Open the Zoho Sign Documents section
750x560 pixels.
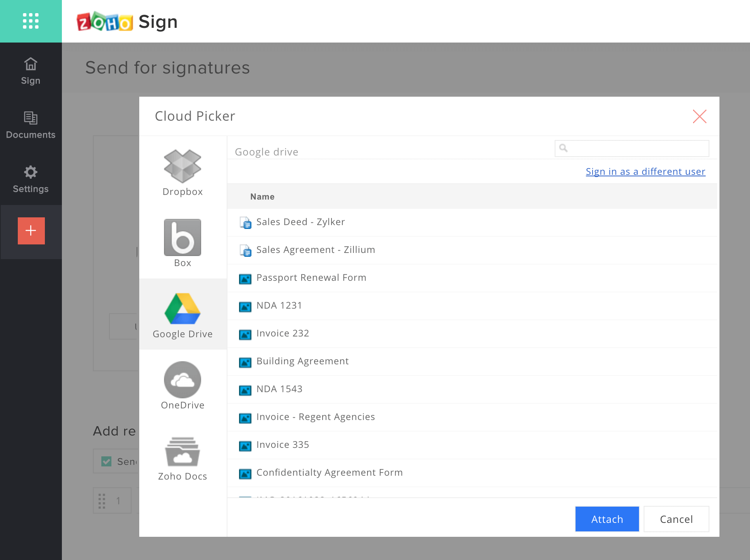coord(30,125)
